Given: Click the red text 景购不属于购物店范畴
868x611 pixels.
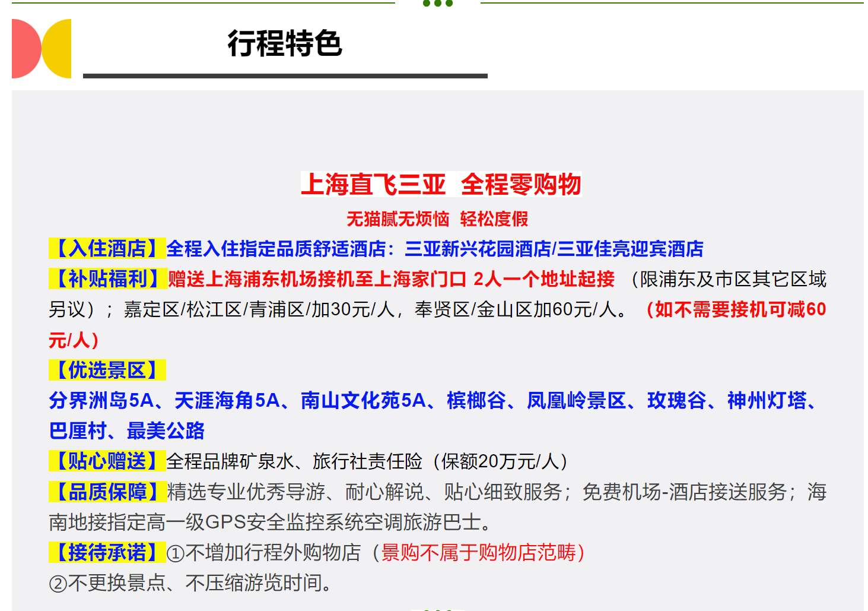Looking at the screenshot, I should 479,553.
